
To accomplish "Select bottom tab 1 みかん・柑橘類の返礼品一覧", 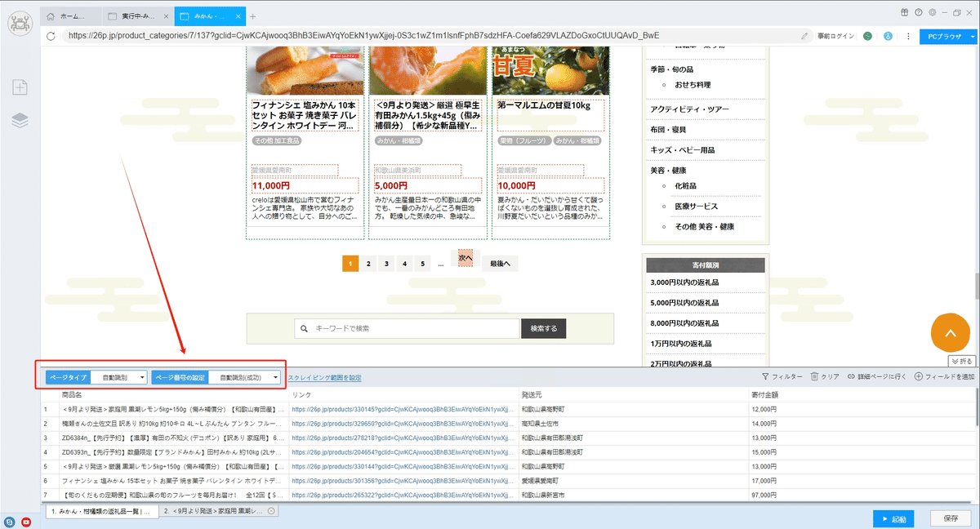I will point(102,511).
